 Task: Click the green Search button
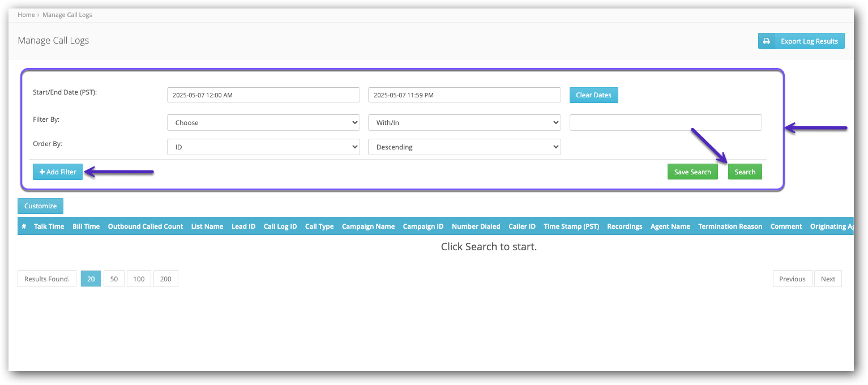[745, 172]
